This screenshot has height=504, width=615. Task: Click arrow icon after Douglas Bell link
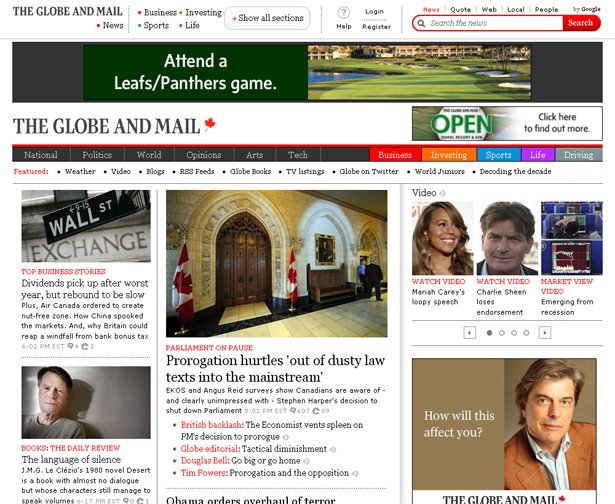(306, 462)
